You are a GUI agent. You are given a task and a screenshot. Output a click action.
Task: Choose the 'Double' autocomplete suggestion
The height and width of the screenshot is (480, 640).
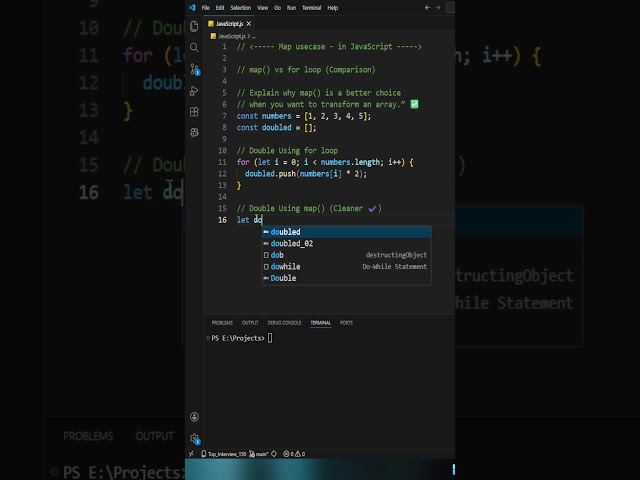[347, 278]
